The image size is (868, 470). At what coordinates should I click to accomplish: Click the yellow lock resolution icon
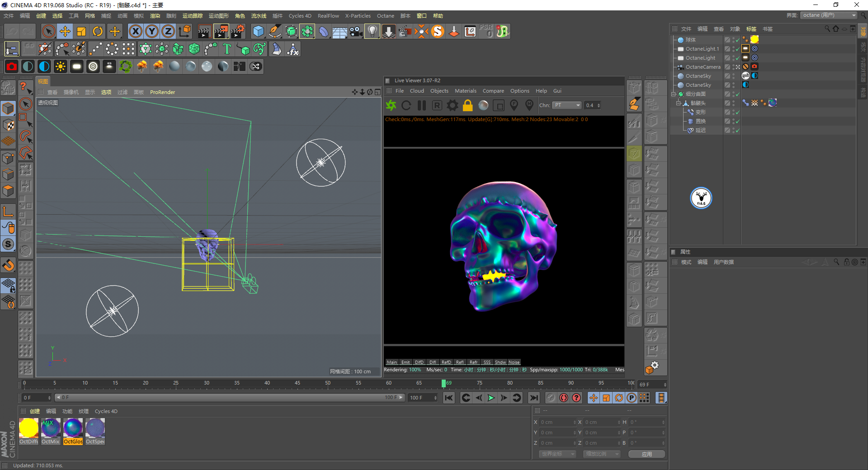467,105
